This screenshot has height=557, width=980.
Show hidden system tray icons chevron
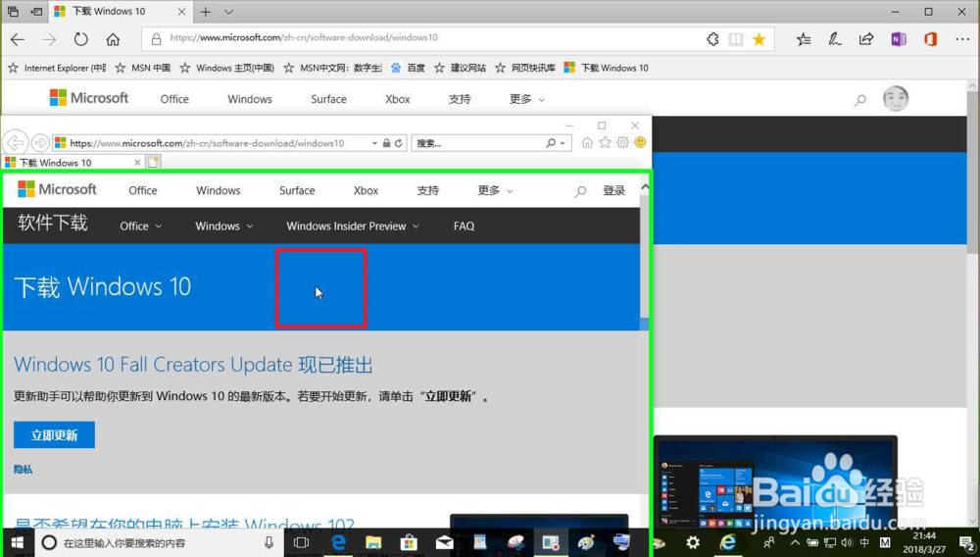tap(795, 542)
